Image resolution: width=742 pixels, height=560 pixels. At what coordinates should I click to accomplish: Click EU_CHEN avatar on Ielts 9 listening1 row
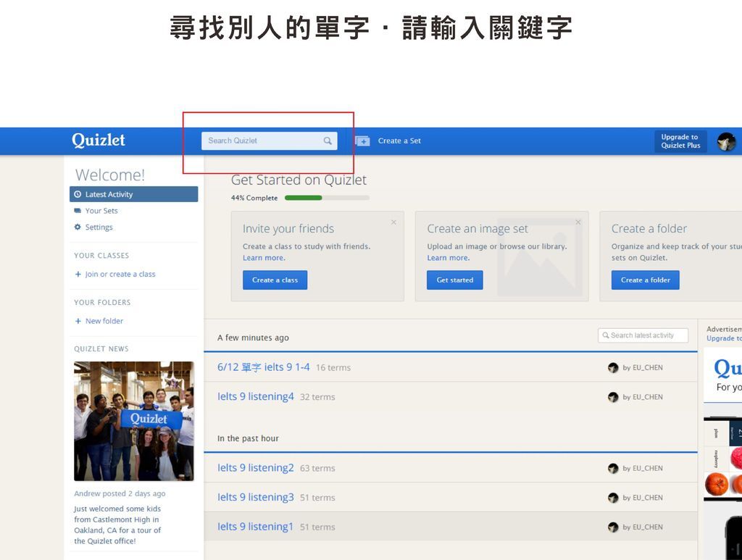click(x=613, y=527)
